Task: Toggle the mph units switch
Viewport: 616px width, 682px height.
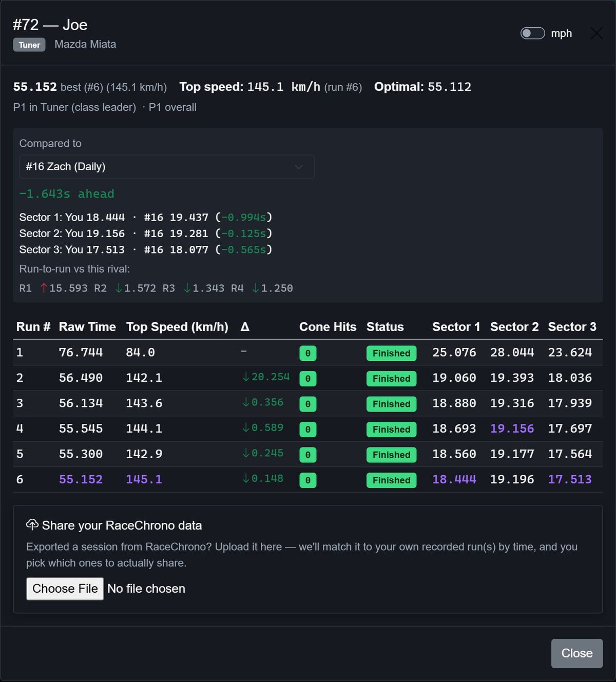Action: click(x=532, y=33)
